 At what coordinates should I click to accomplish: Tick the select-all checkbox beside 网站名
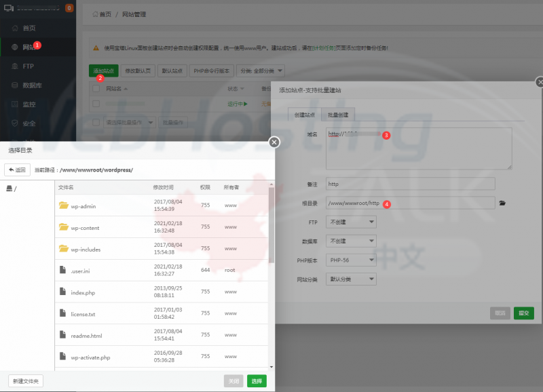[96, 88]
